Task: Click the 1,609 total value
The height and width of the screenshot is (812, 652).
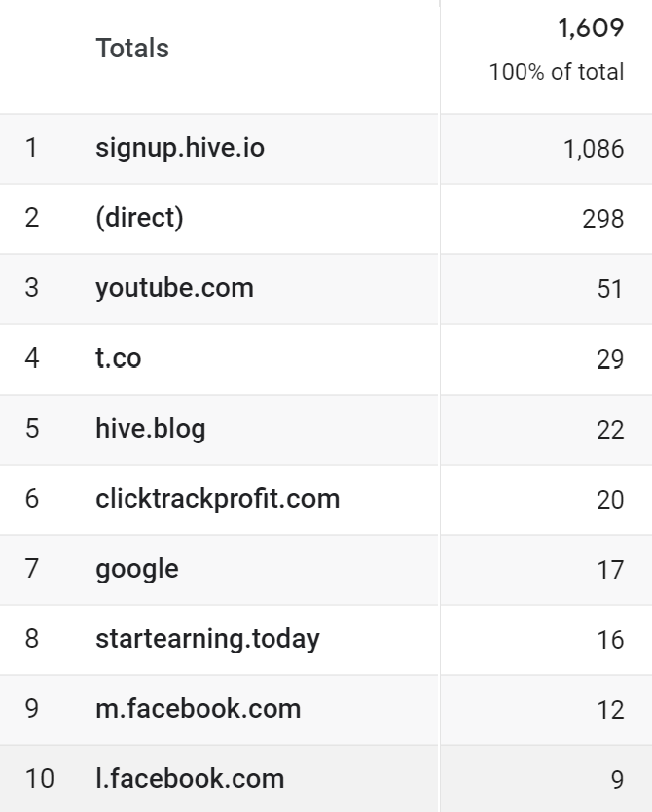Action: point(591,28)
